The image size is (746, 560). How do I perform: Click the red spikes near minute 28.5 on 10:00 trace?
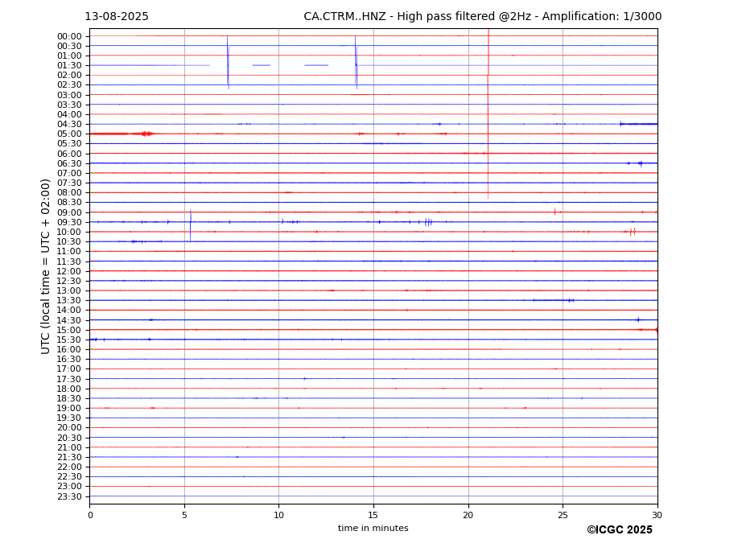633,233
